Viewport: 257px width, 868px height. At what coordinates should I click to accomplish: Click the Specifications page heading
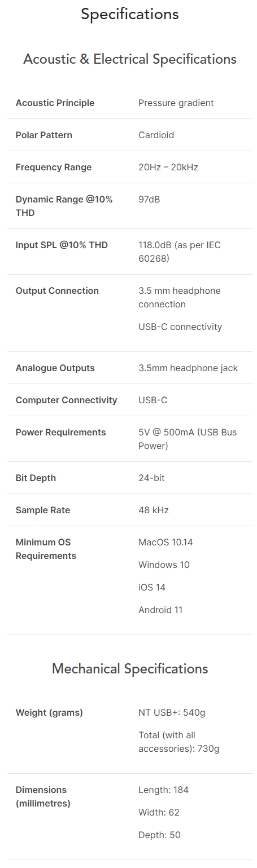tap(130, 14)
